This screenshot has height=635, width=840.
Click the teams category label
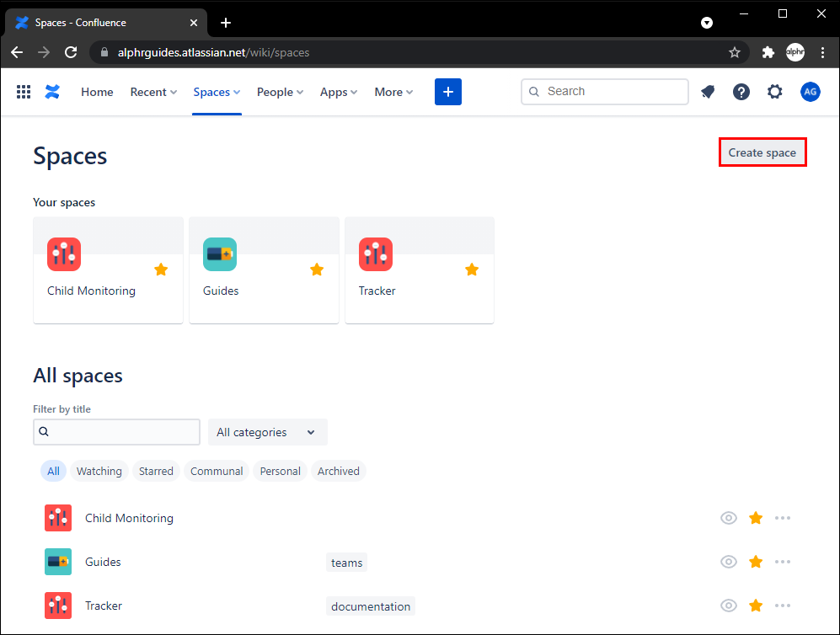[346, 563]
